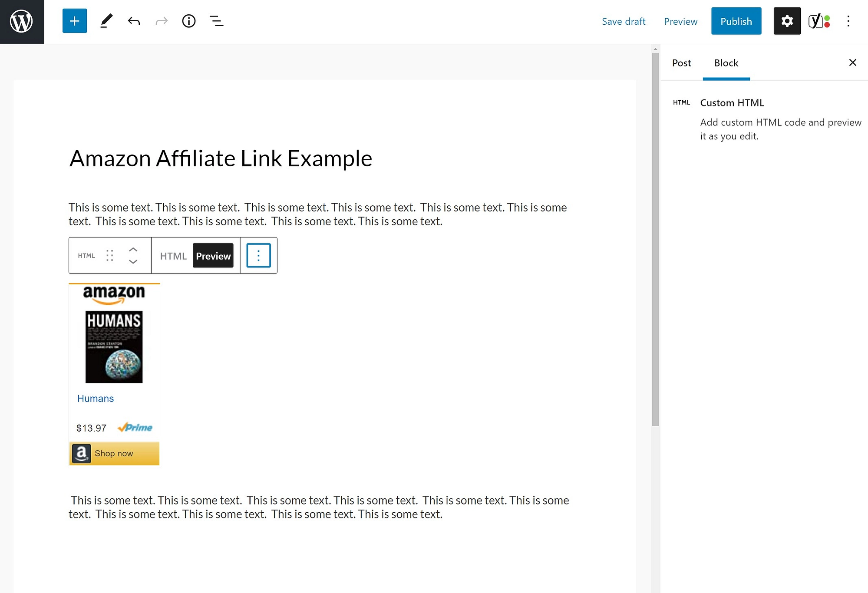This screenshot has width=868, height=593.
Task: Click the WordPress Settings gear icon
Action: (787, 20)
